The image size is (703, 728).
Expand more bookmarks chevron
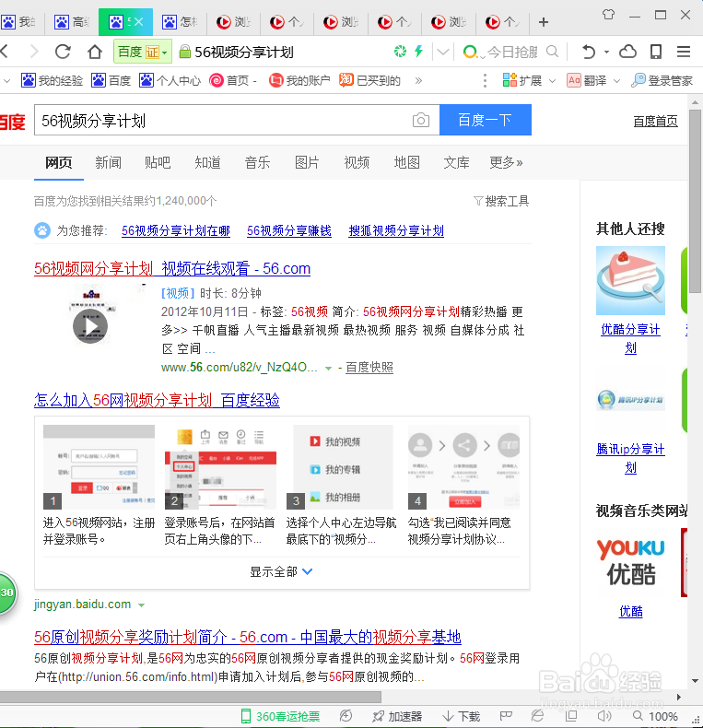[x=418, y=81]
